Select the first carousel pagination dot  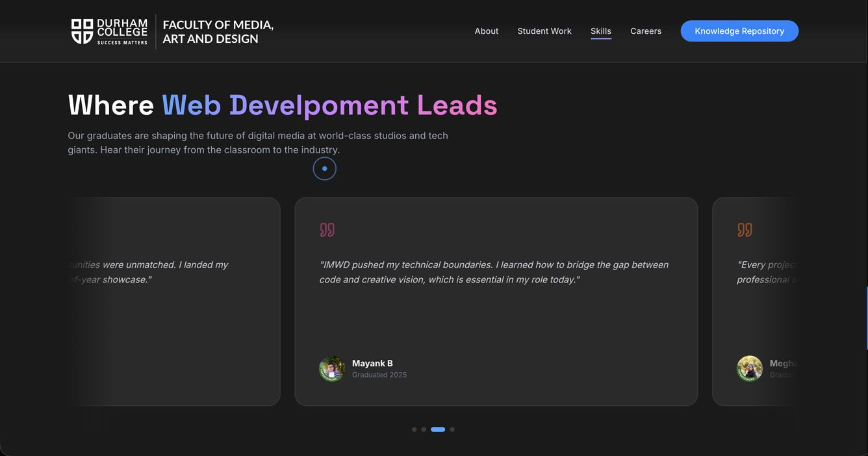coord(415,429)
